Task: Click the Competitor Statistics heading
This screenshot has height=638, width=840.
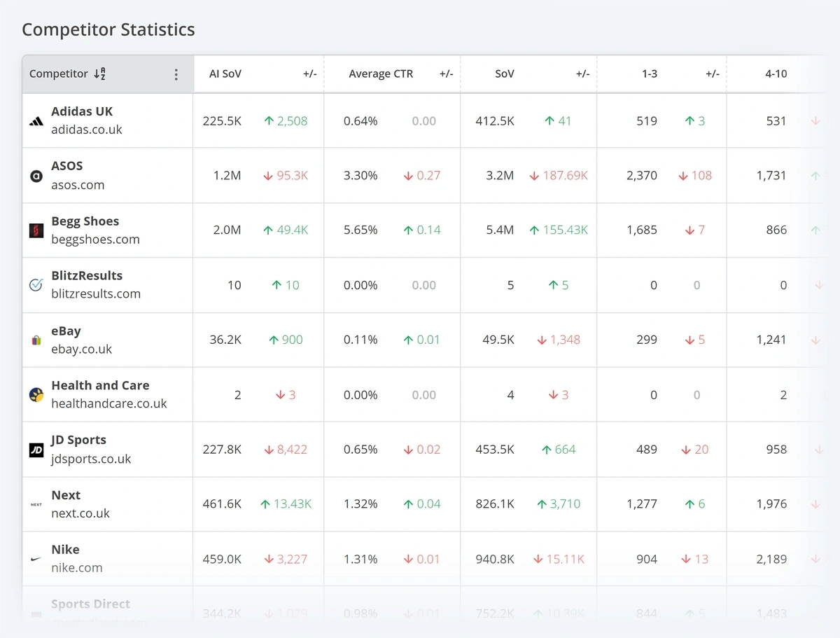Action: 108,29
